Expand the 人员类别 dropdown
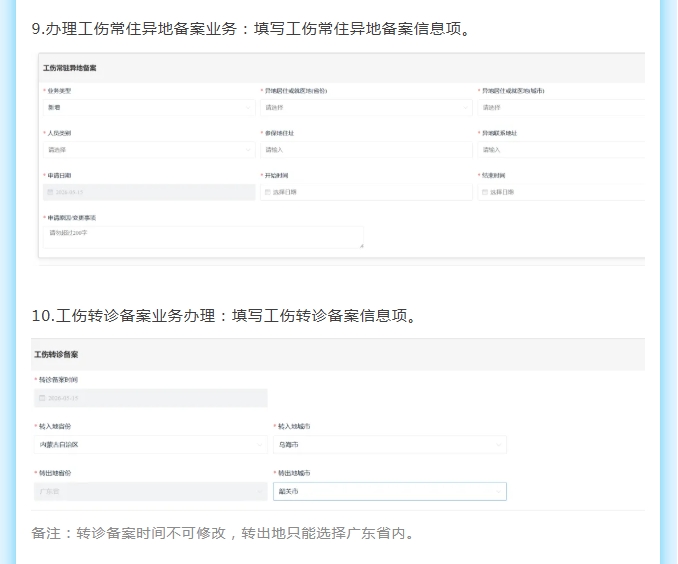 [149, 150]
